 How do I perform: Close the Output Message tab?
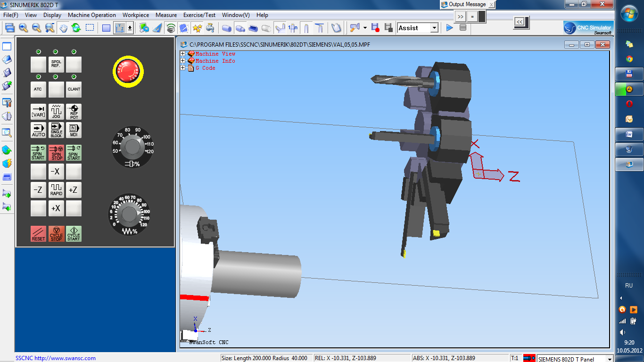coord(491,4)
